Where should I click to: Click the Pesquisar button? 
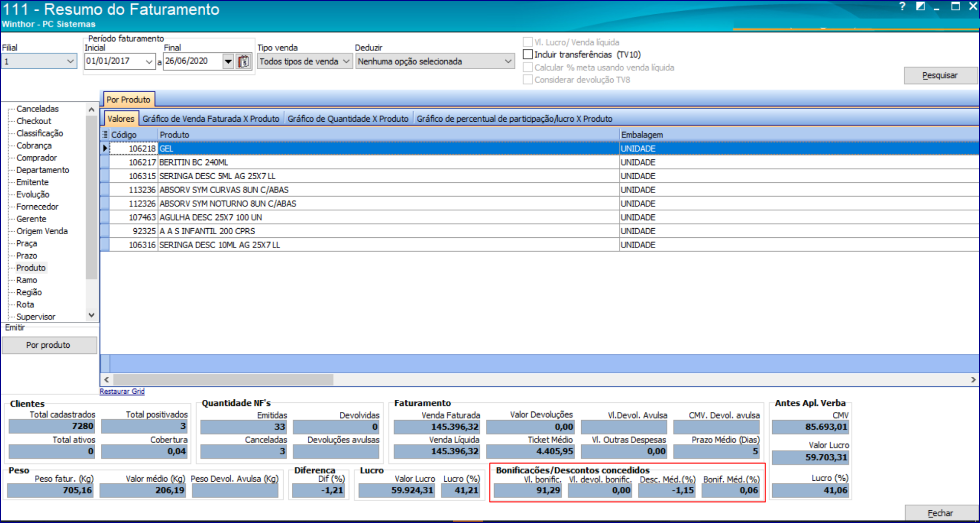(940, 75)
